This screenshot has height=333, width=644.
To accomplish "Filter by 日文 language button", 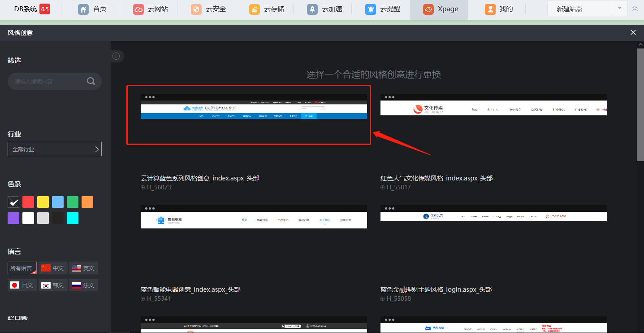I will point(22,285).
